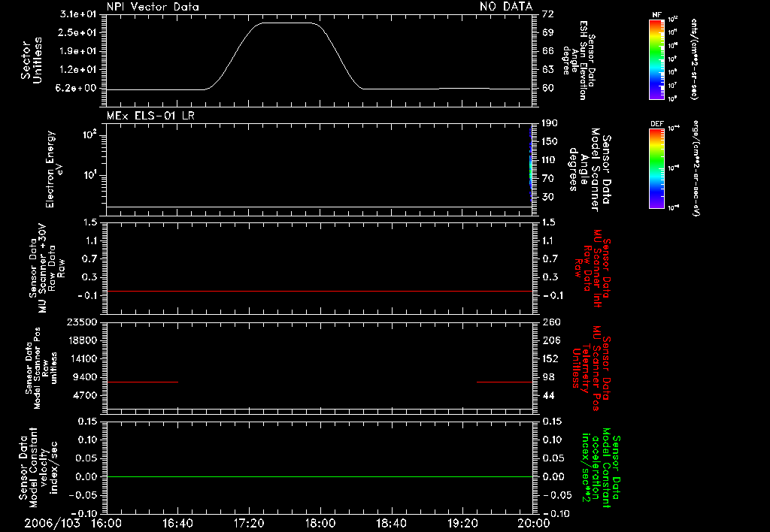Image resolution: width=770 pixels, height=532 pixels.
Task: Click the 98 telemetry tick value
Action: point(548,377)
